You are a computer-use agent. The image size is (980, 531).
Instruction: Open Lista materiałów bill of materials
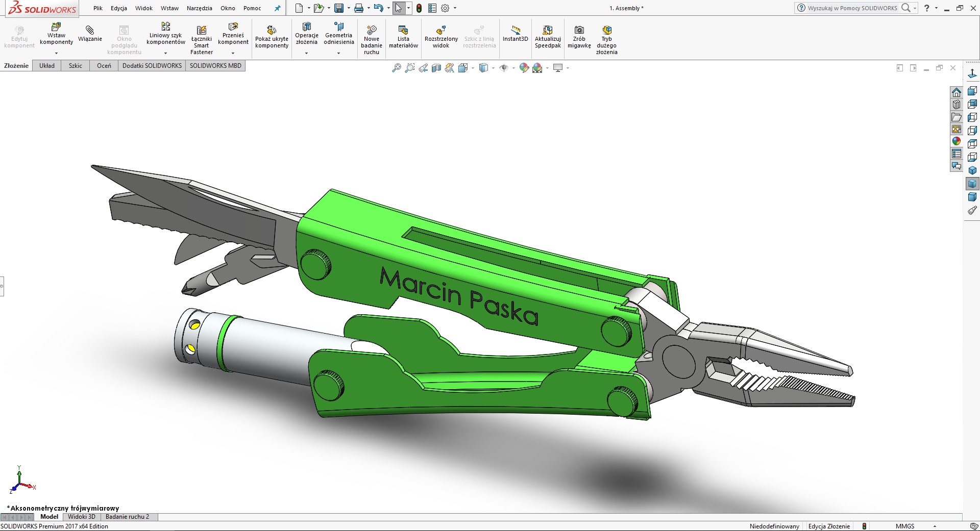[x=403, y=36]
